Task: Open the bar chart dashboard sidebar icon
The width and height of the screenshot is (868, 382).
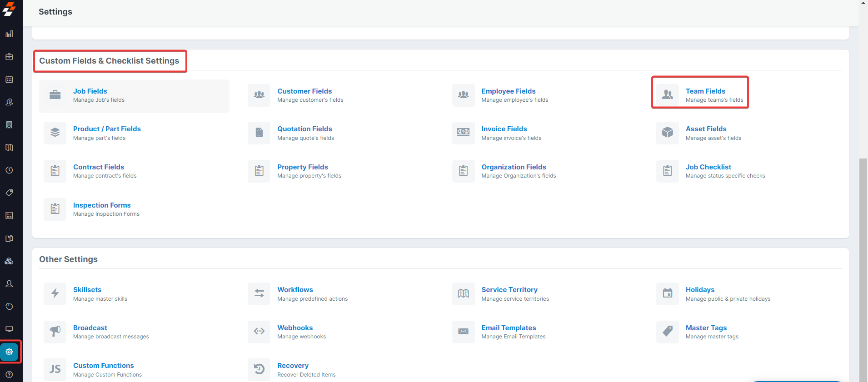Action: [9, 34]
